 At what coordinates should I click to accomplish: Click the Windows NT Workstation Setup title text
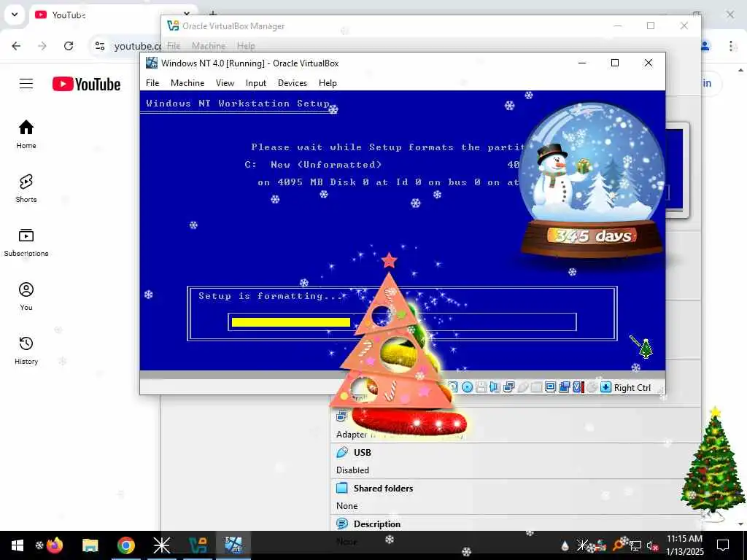pos(238,104)
